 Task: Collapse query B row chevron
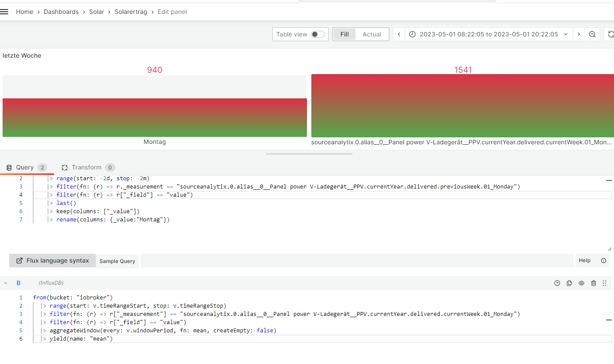(x=6, y=283)
